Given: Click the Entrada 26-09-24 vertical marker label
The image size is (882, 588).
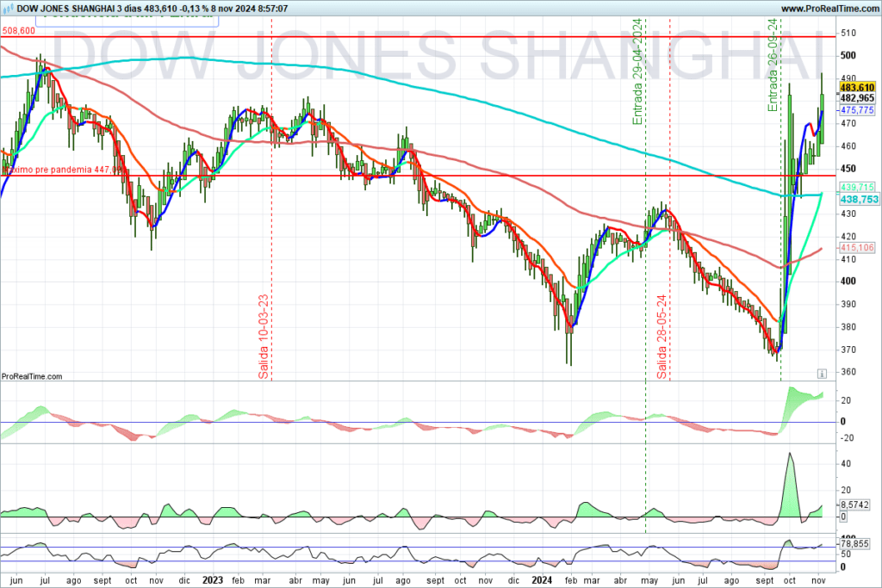Looking at the screenshot, I should (773, 65).
